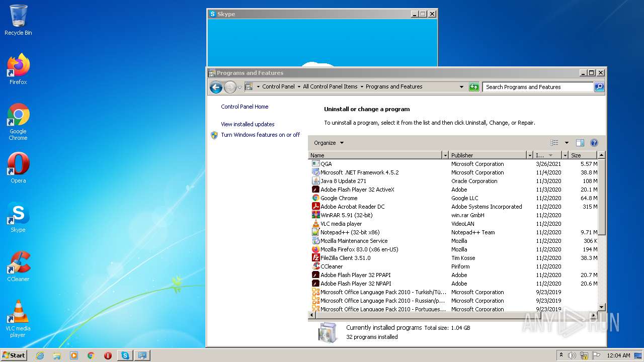Toggle the preview pane icon
This screenshot has width=644, height=362.
click(x=580, y=143)
